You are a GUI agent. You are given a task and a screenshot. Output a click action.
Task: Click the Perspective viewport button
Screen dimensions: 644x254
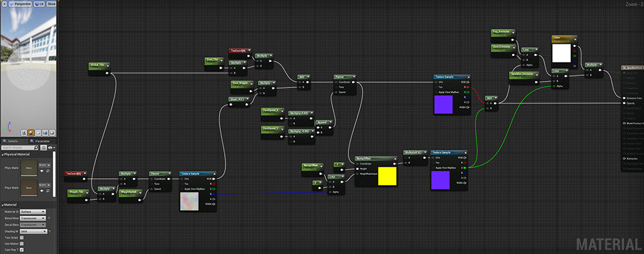click(20, 3)
